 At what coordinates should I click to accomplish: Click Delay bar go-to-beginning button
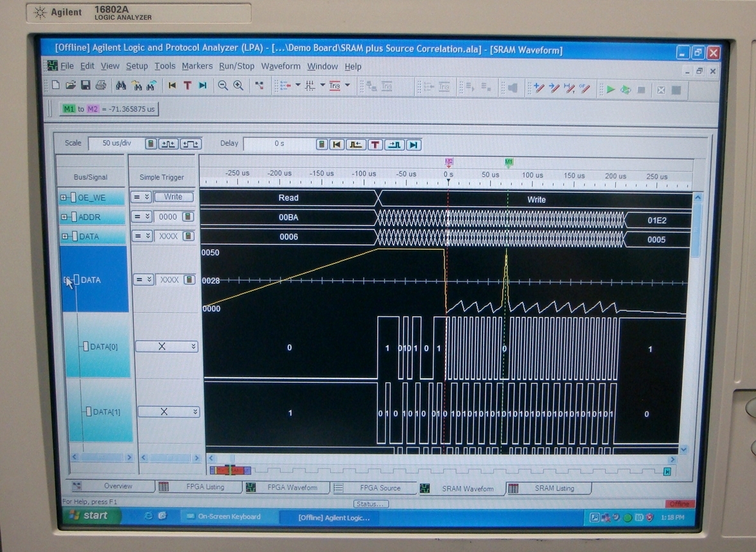point(337,144)
